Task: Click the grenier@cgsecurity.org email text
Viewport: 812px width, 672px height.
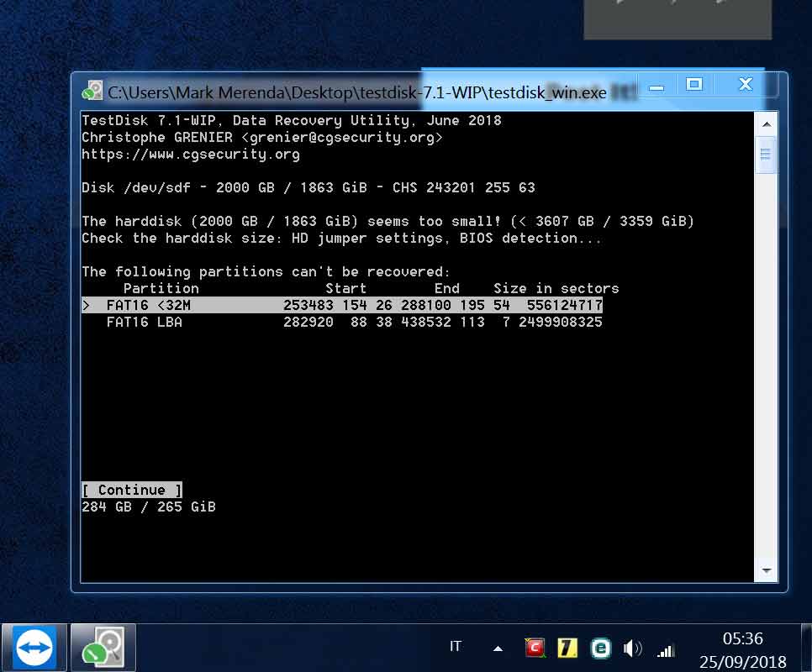Action: point(342,137)
